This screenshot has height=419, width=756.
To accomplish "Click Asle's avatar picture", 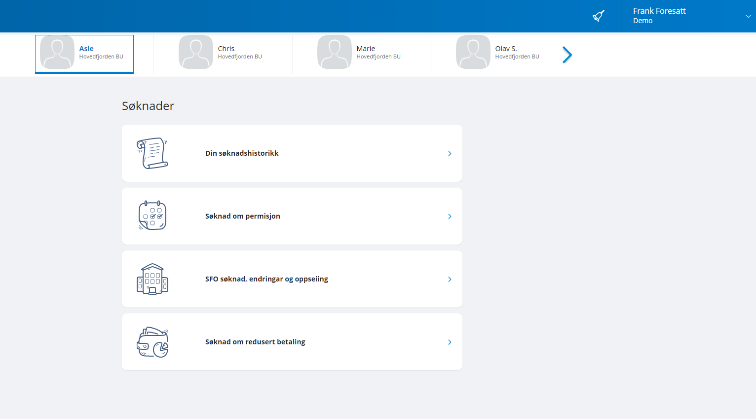I will [x=57, y=53].
